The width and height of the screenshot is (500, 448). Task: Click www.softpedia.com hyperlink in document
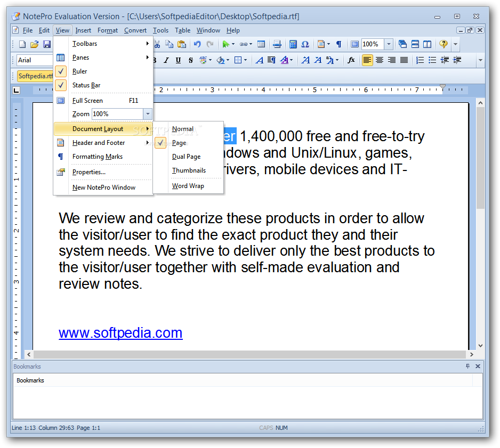(120, 333)
